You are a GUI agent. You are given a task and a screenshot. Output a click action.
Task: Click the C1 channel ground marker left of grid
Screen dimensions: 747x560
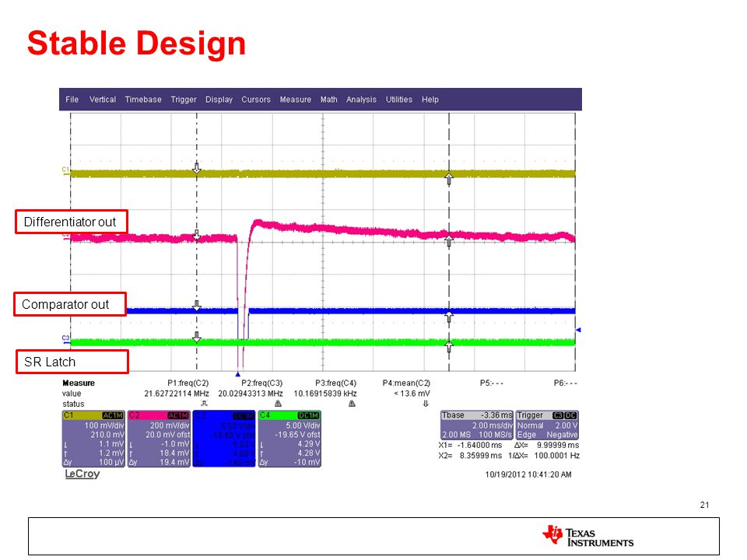coord(65,170)
